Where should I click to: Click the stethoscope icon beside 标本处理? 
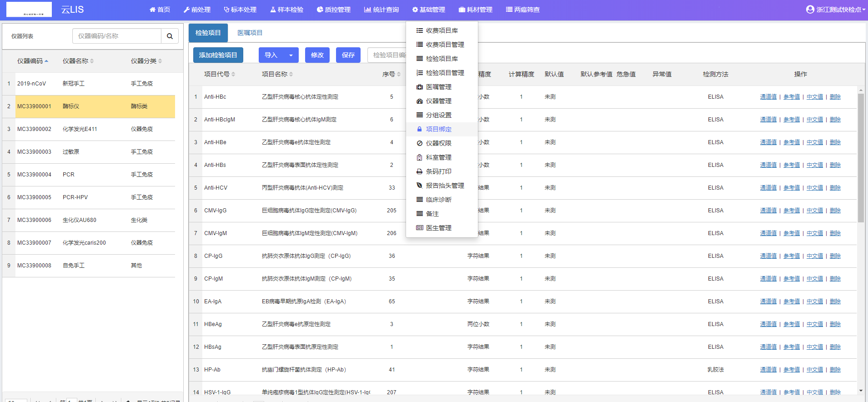(226, 10)
